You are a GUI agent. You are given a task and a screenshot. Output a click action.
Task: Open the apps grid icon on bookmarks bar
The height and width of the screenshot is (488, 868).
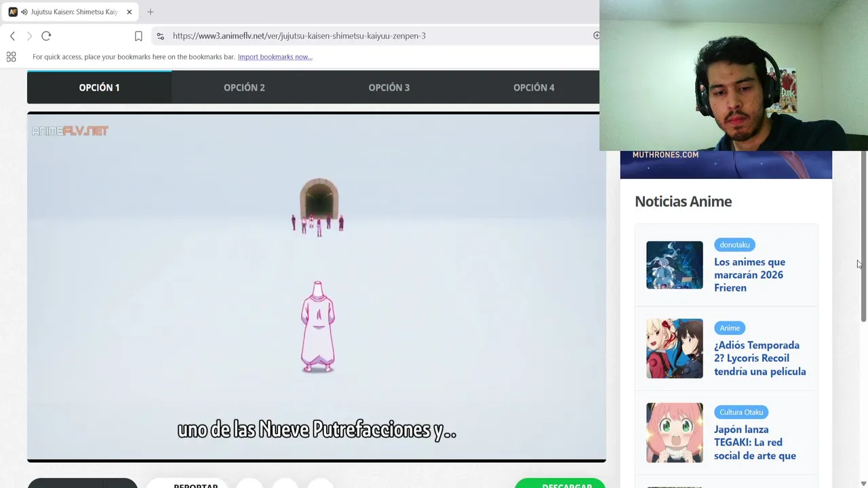click(11, 57)
